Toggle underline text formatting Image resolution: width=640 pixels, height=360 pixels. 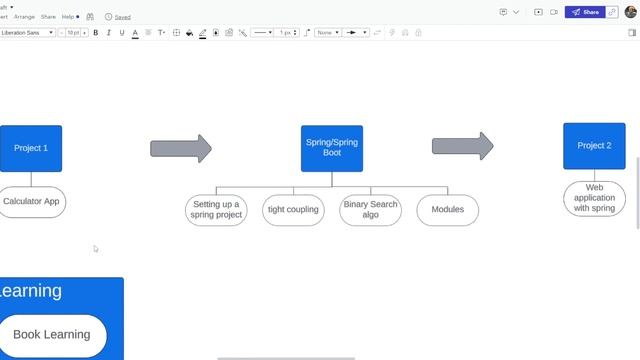pyautogui.click(x=122, y=33)
